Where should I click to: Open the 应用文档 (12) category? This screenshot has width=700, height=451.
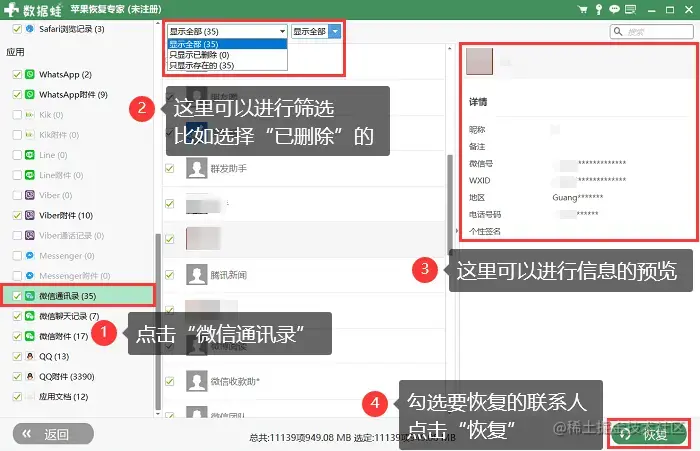[63, 397]
